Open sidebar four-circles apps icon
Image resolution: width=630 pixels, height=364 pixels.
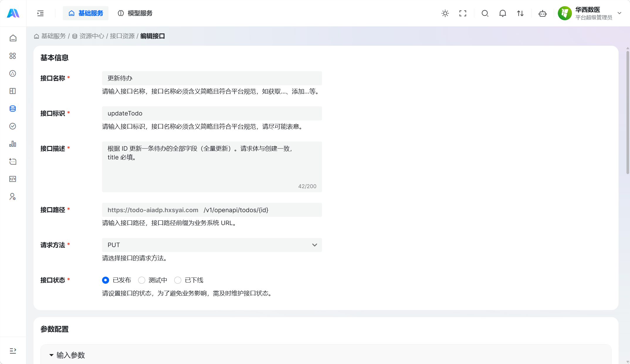pyautogui.click(x=13, y=56)
